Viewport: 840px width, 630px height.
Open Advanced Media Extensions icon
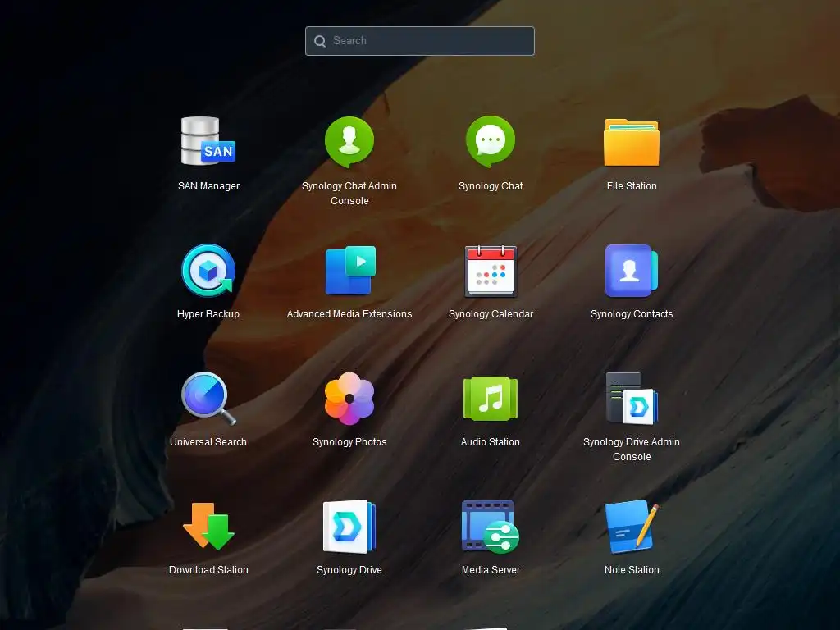(x=350, y=270)
